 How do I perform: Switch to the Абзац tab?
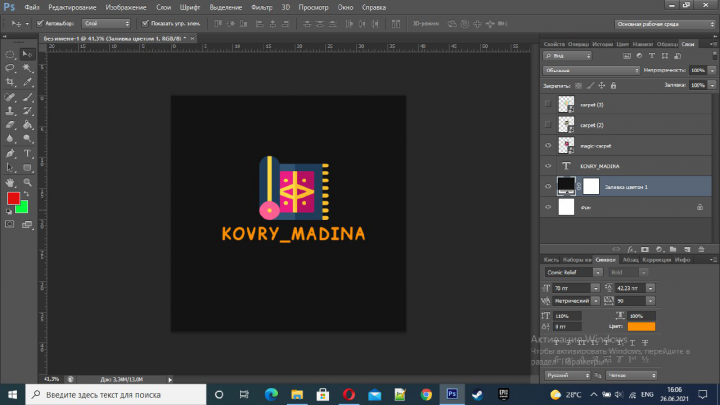coord(630,260)
